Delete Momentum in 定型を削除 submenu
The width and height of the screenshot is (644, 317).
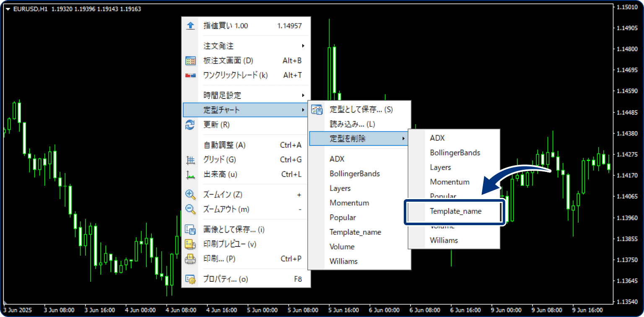pos(454,182)
